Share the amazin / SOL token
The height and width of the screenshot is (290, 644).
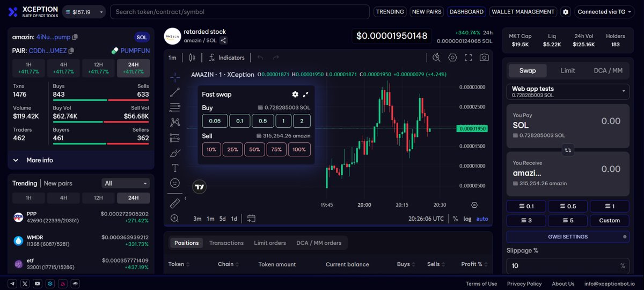(223, 40)
